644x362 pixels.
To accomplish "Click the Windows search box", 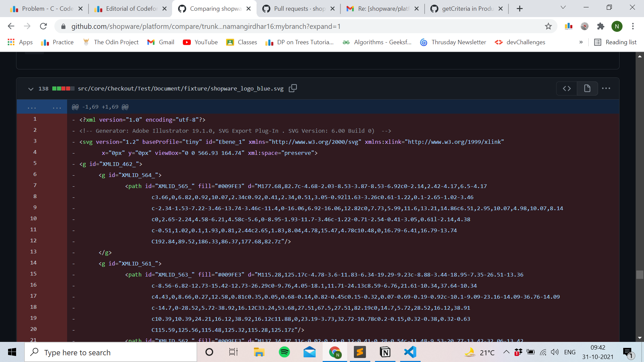I will [111, 352].
